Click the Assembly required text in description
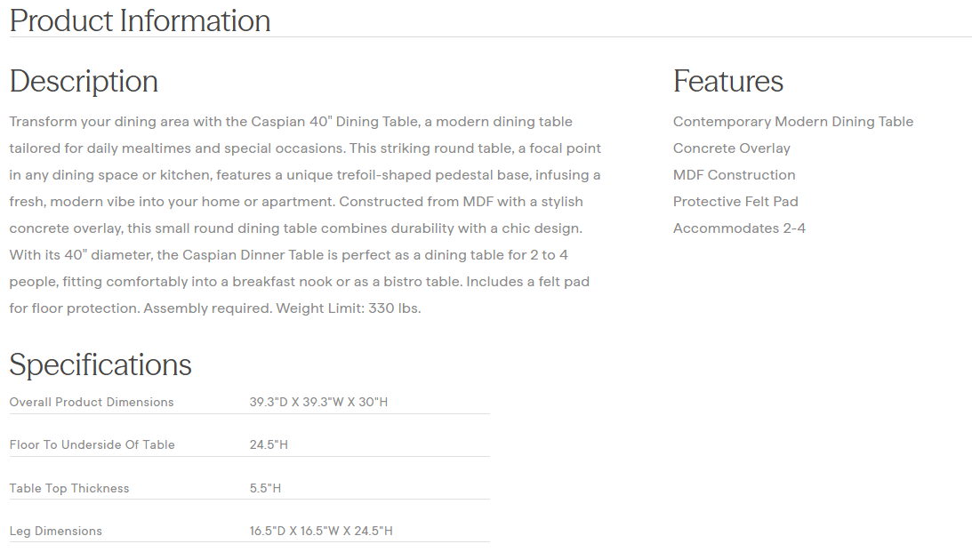Screen dimensions: 972x560 (x=207, y=308)
